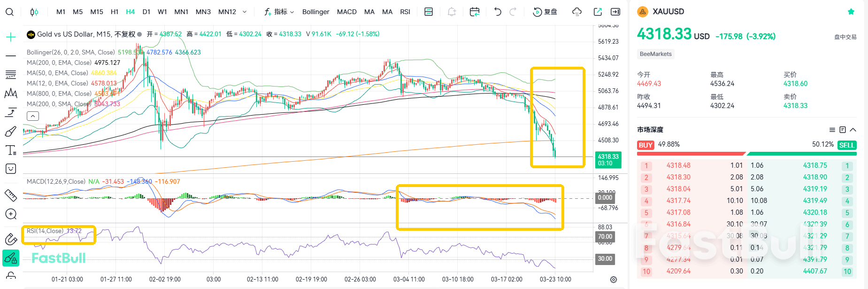Click the red BUY badge
This screenshot has width=868, height=289.
[x=645, y=145]
